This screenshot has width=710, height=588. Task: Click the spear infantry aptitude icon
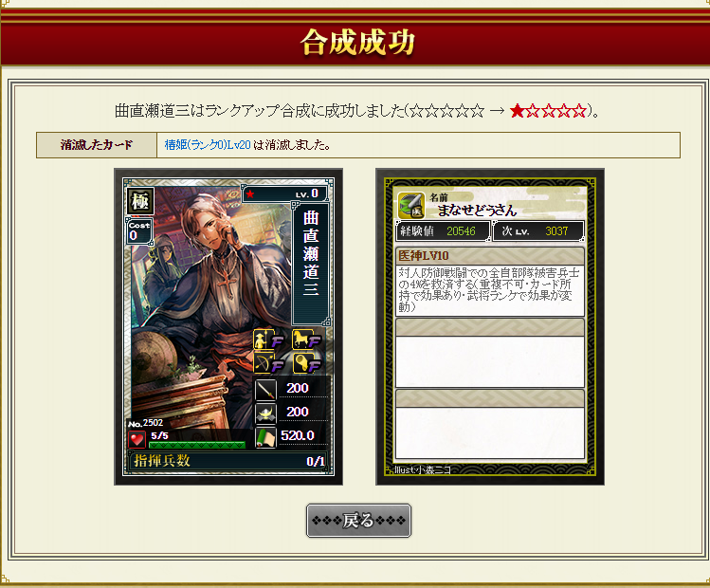click(x=267, y=340)
